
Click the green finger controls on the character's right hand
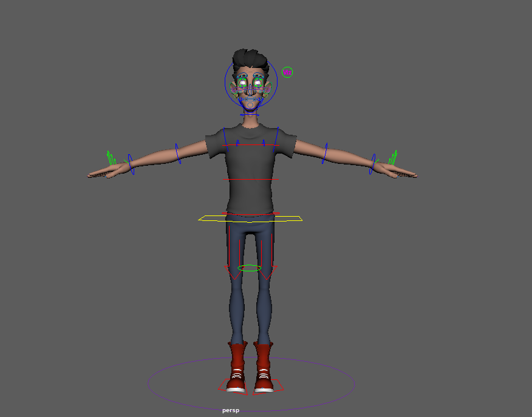click(x=111, y=157)
